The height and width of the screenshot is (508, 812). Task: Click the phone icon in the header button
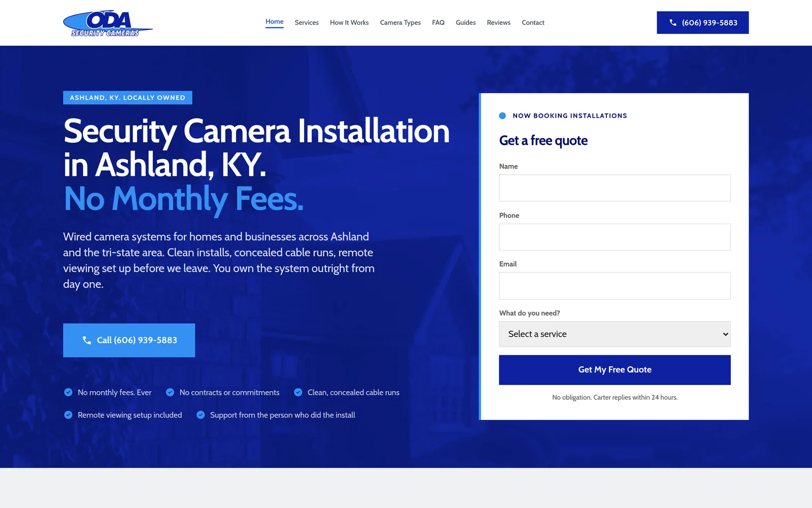[x=673, y=23]
